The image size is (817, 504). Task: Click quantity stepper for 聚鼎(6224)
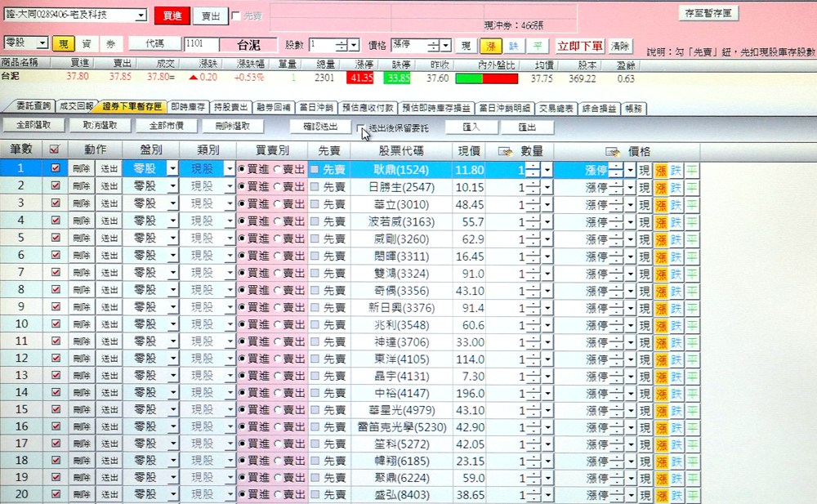(533, 478)
